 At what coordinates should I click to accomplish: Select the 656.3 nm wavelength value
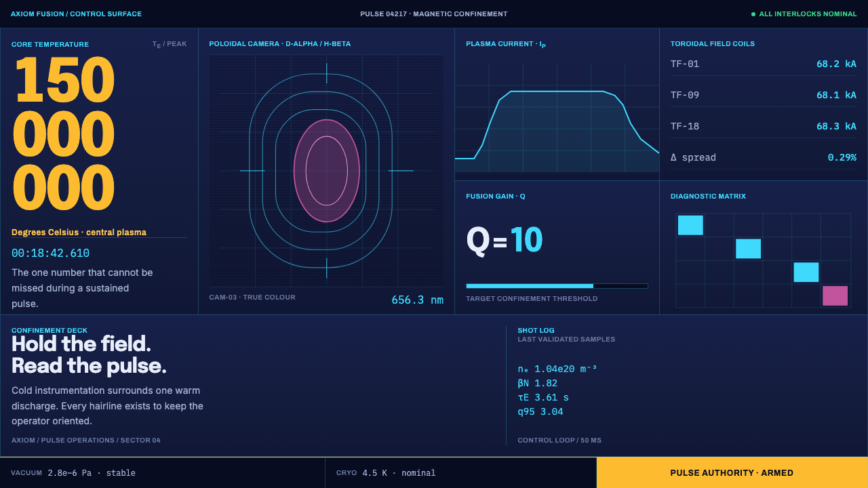[418, 300]
